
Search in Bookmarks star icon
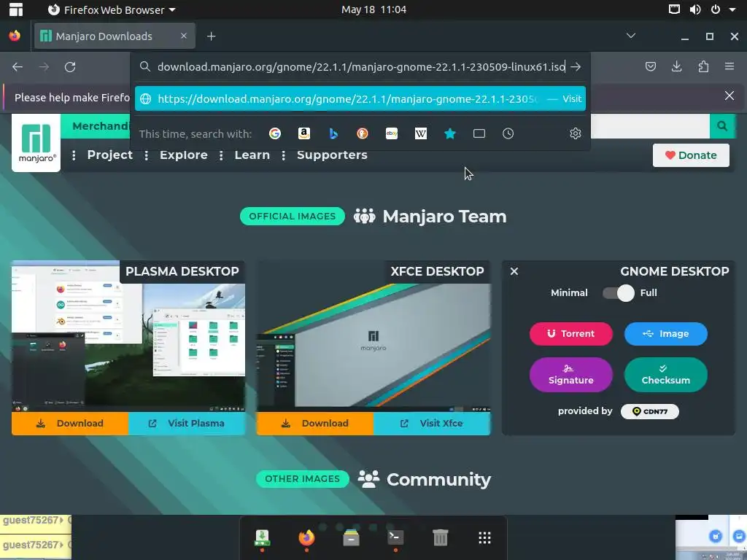449,134
